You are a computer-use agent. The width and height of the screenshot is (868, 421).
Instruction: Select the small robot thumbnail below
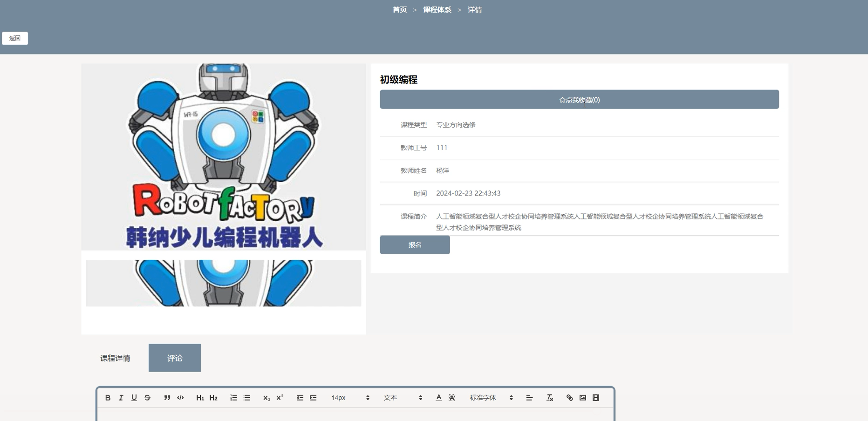point(224,283)
